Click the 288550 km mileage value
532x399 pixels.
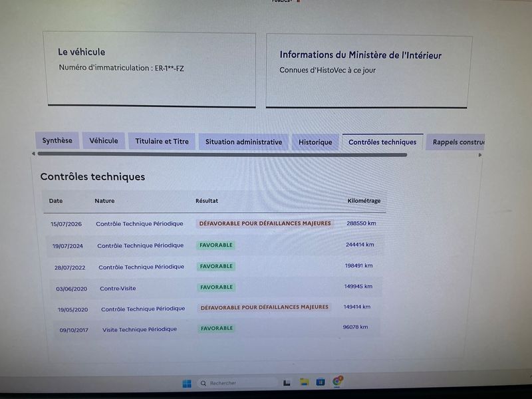[361, 223]
